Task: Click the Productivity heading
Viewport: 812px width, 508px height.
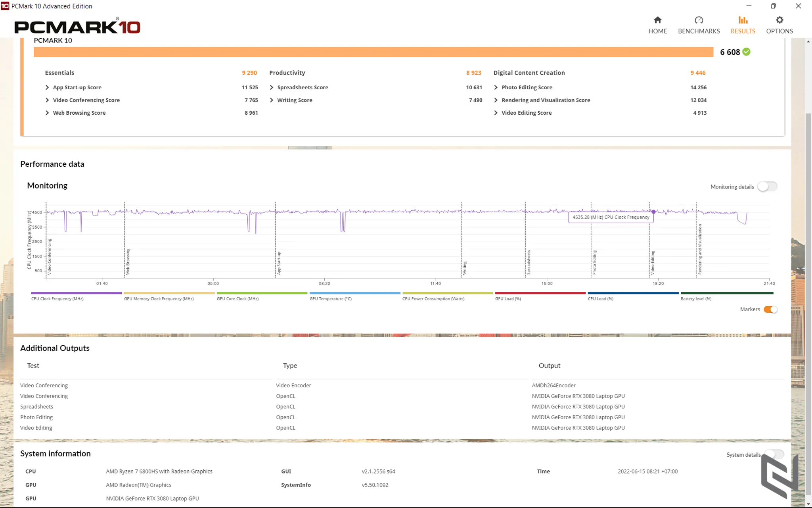Action: pyautogui.click(x=287, y=73)
